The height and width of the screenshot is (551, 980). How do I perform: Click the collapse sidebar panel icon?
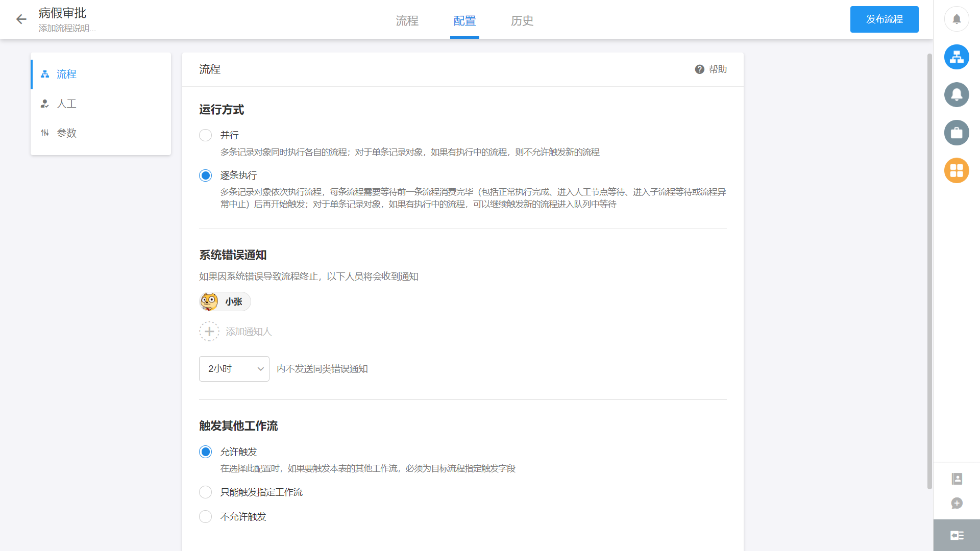point(957,535)
